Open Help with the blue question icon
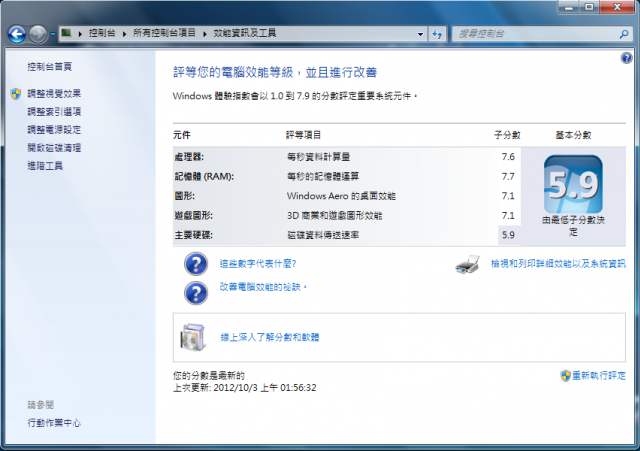640x451 pixels. pyautogui.click(x=627, y=58)
